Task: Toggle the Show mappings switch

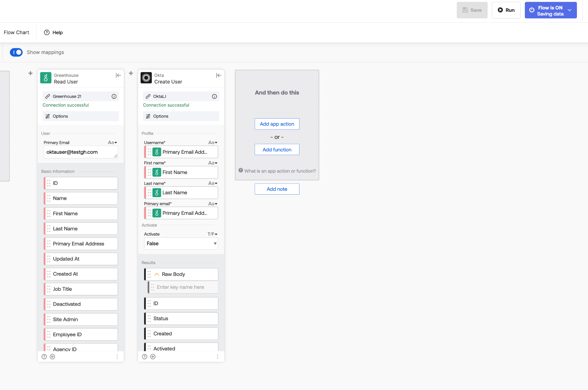Action: point(16,52)
